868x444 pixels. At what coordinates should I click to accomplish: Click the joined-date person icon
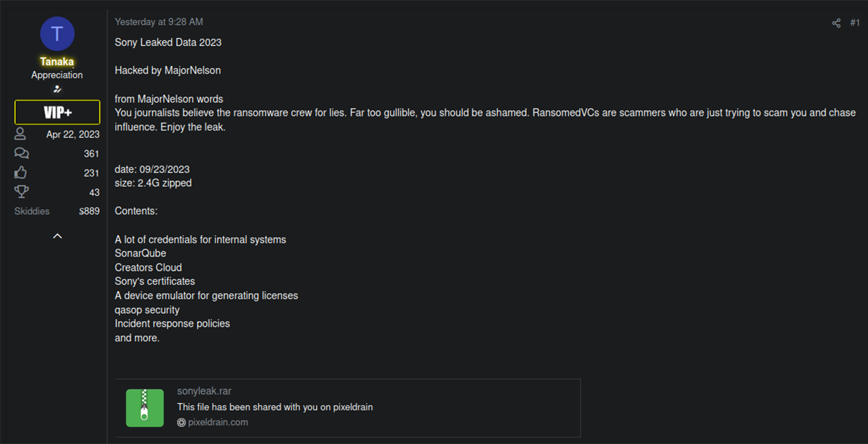coord(20,134)
